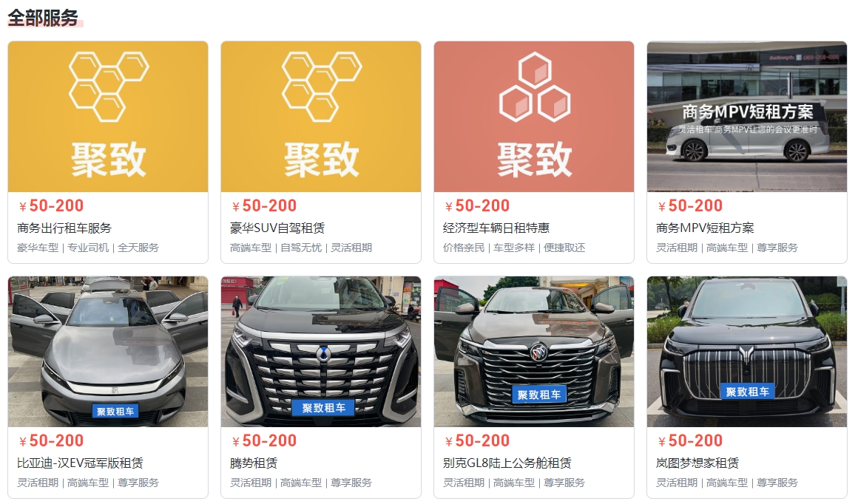Open the 商务出行租车服务 card image
The width and height of the screenshot is (858, 504).
pyautogui.click(x=108, y=117)
